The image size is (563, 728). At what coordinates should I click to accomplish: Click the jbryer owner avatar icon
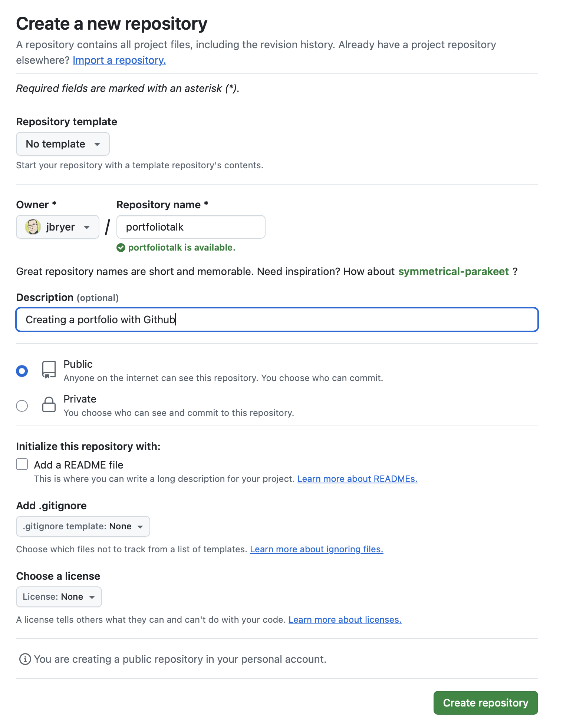33,227
